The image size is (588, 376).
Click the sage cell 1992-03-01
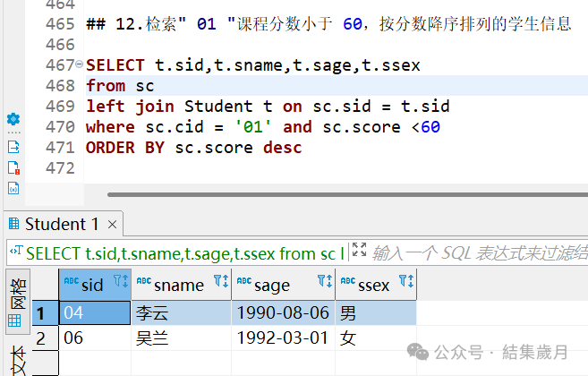click(284, 338)
